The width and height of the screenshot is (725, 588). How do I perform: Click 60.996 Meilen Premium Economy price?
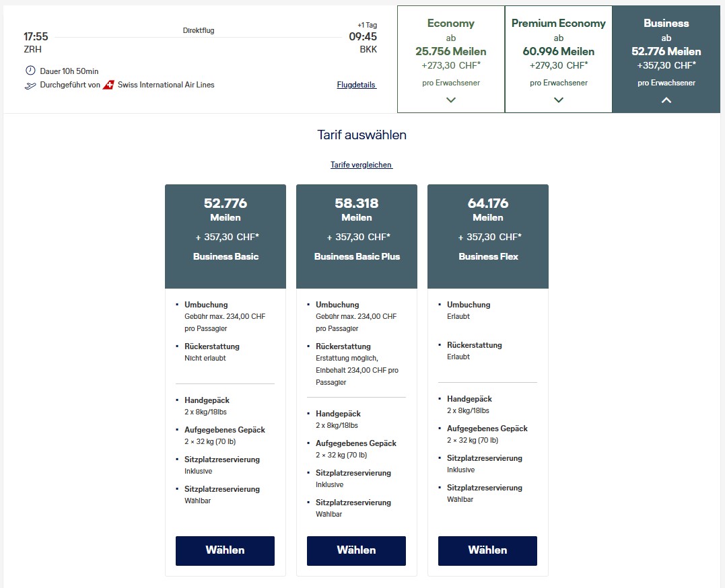[x=559, y=51]
